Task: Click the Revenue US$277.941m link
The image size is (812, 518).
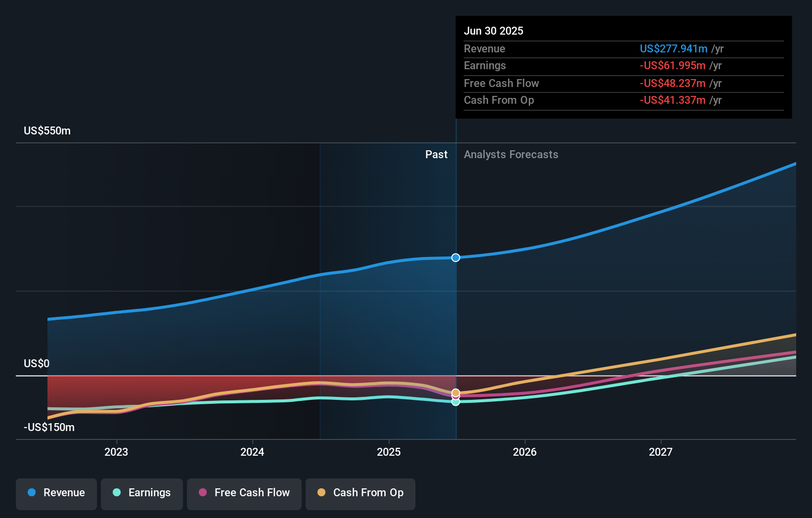Action: (674, 48)
